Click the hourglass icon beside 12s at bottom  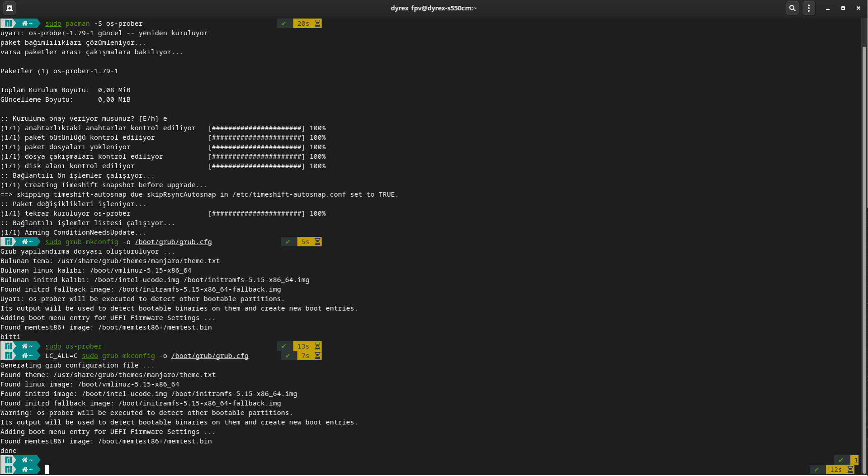850,470
